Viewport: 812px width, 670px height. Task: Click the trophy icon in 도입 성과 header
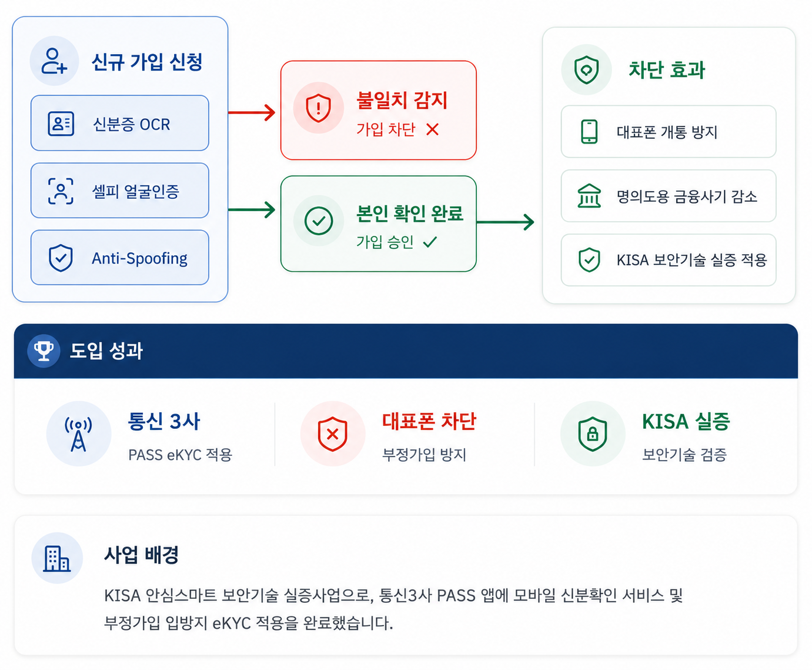[x=44, y=351]
